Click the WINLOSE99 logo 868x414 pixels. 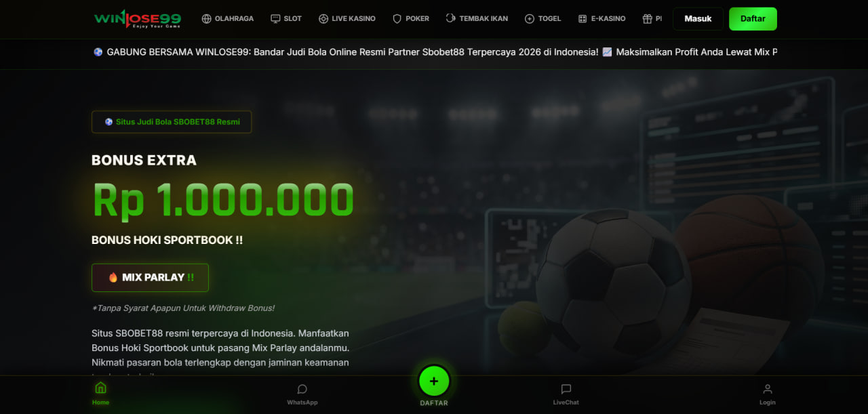click(x=138, y=19)
